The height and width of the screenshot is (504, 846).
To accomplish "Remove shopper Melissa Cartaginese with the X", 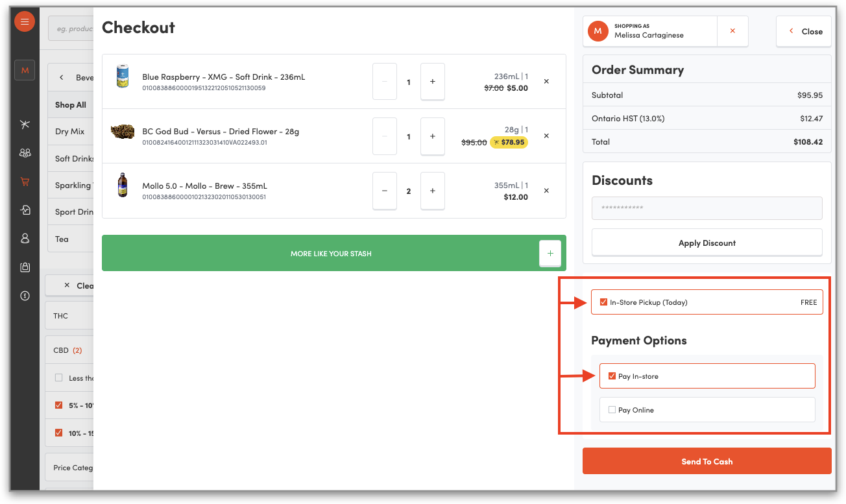I will pos(732,31).
